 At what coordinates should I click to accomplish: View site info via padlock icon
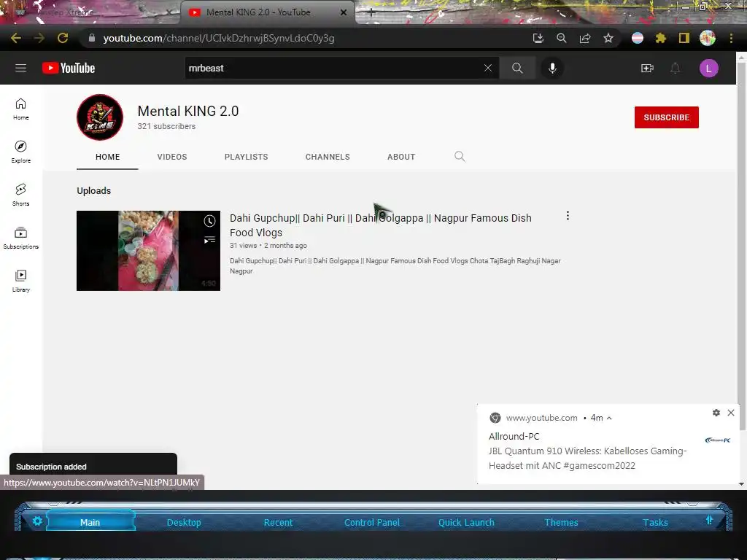91,38
